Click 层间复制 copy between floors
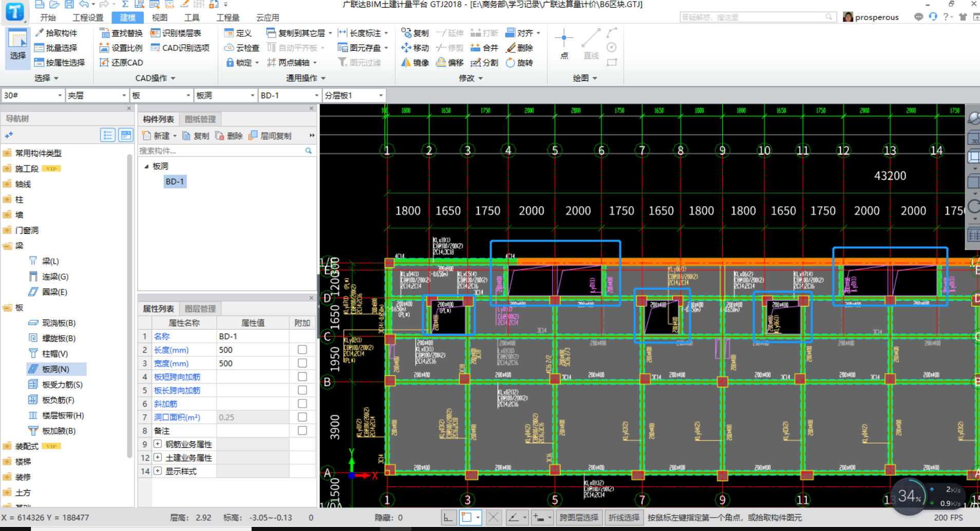This screenshot has width=980, height=531. coord(270,136)
